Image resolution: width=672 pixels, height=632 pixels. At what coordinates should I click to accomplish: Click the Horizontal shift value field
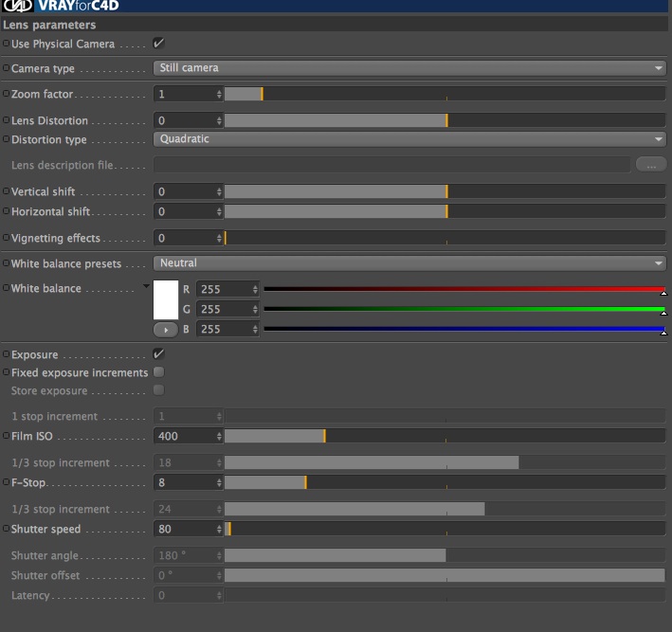pyautogui.click(x=185, y=211)
